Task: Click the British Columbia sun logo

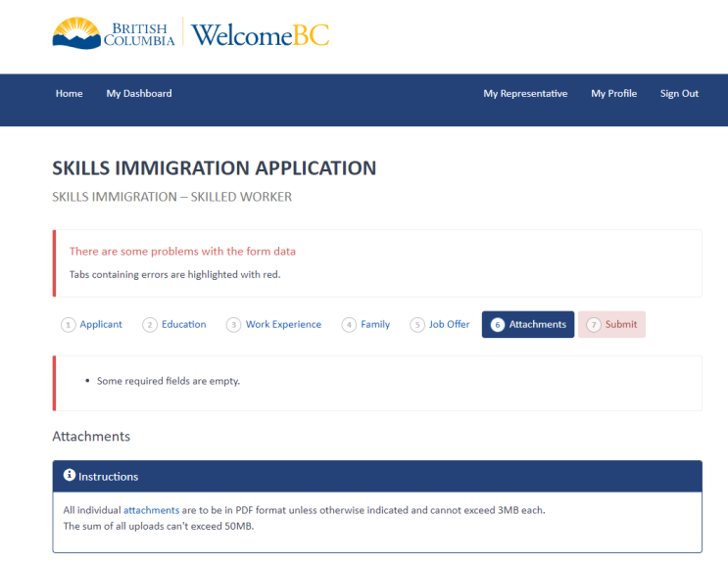Action: pyautogui.click(x=76, y=33)
